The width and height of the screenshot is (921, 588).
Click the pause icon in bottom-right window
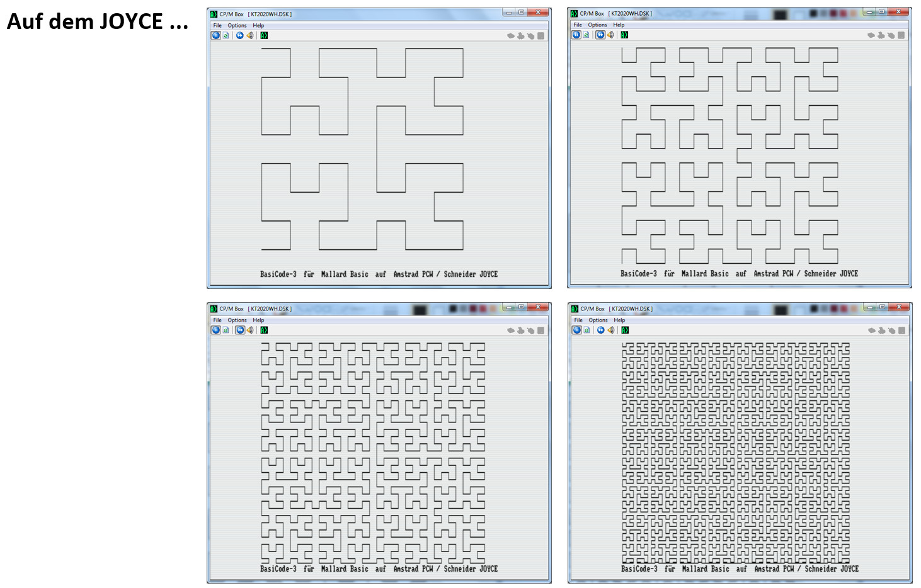tap(577, 330)
